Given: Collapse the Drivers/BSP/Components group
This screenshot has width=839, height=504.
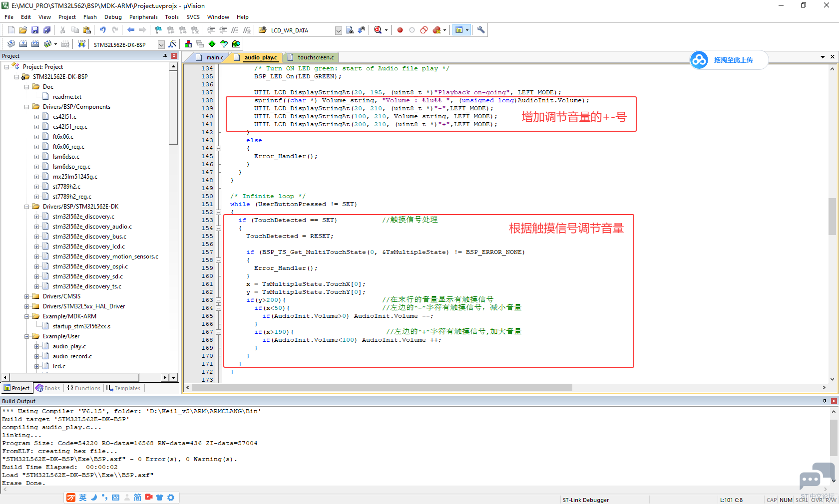Looking at the screenshot, I should 27,107.
